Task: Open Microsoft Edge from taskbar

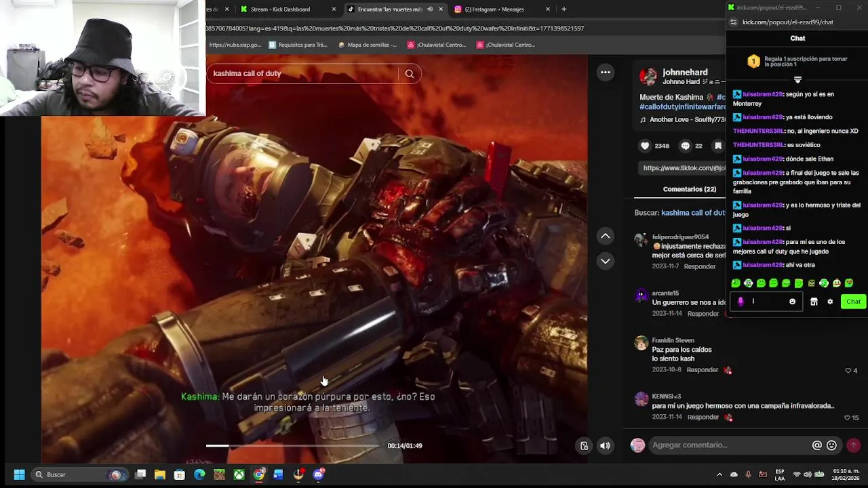Action: tap(199, 474)
